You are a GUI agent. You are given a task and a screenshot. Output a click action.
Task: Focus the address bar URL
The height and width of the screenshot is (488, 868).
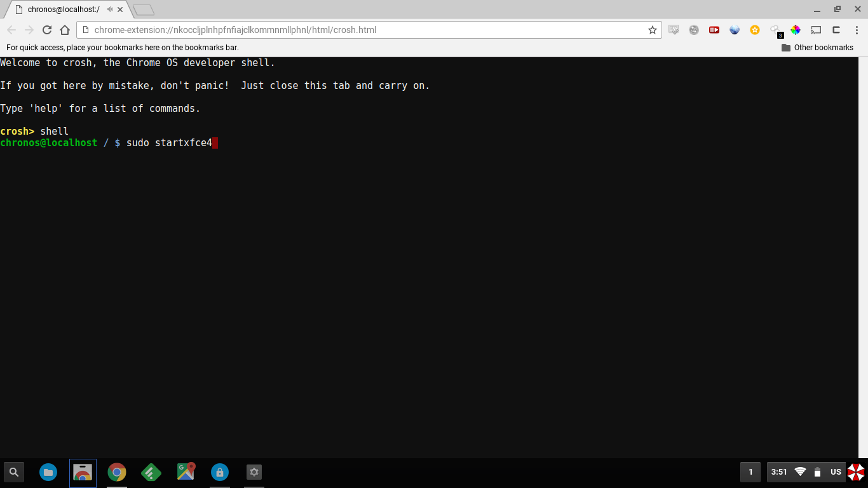(235, 30)
